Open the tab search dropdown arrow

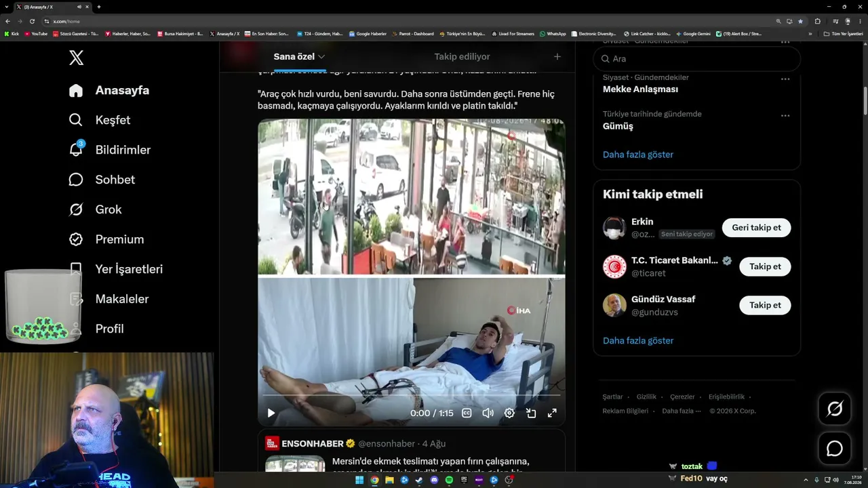pos(6,7)
